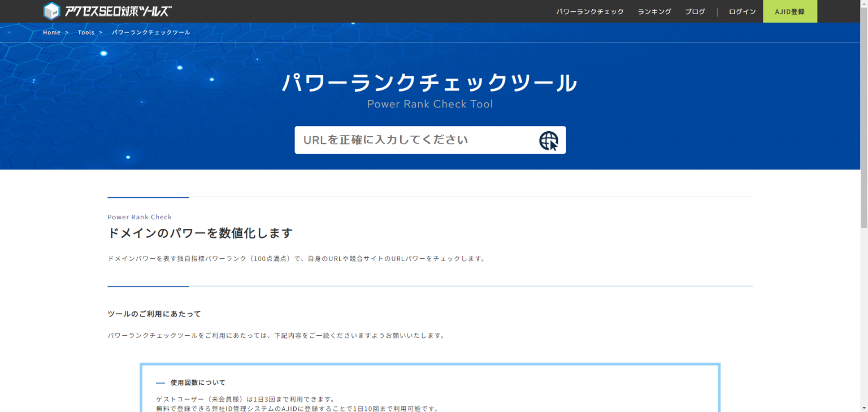Click the AJIDに登録することで1日10回 line
Screen dimensions: 868x412
tap(297, 409)
